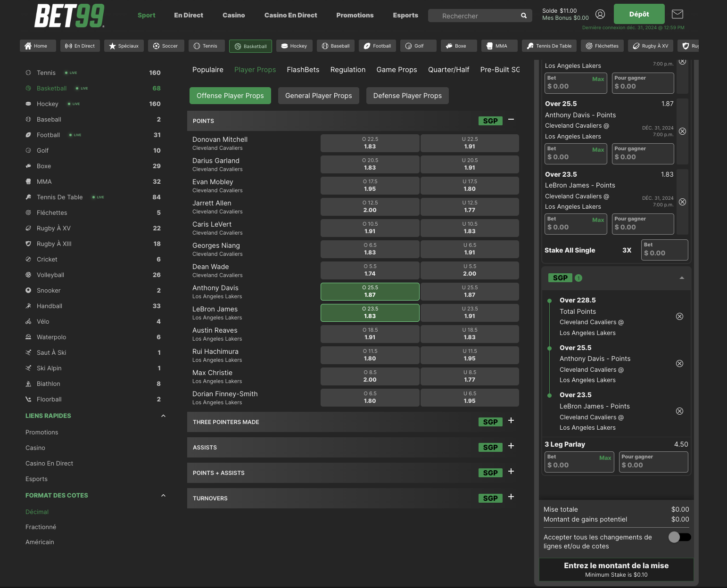Switch to Regulation tab

(x=348, y=70)
